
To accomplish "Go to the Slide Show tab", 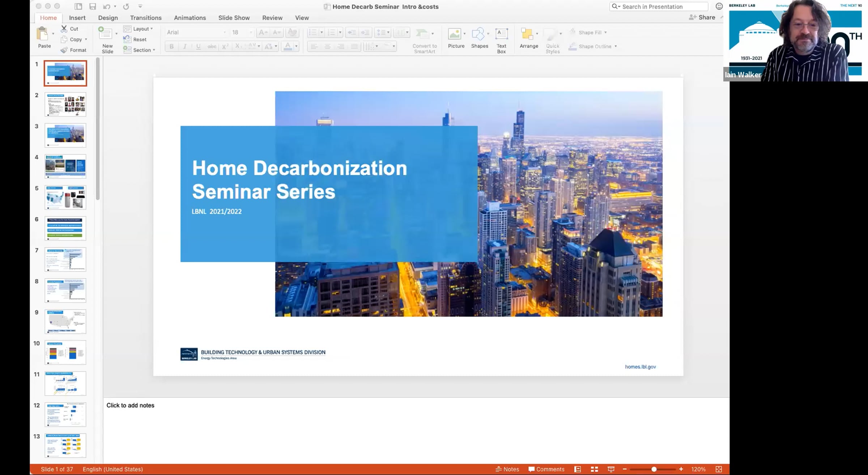I will coord(234,18).
